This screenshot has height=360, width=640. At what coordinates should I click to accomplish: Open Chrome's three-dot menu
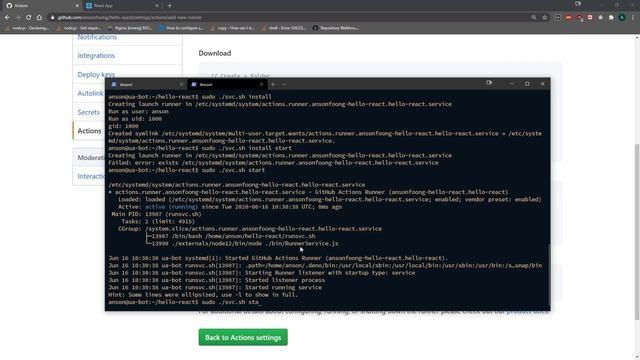coord(633,18)
